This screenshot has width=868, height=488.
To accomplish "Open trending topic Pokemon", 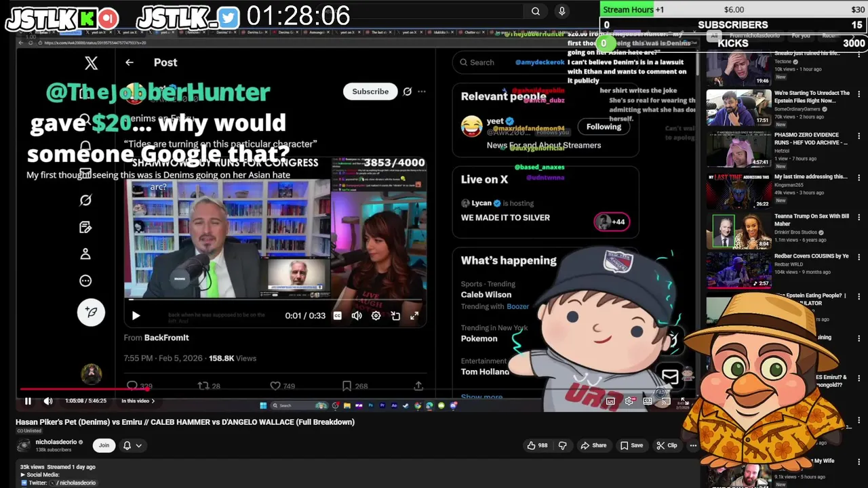I will pyautogui.click(x=479, y=339).
